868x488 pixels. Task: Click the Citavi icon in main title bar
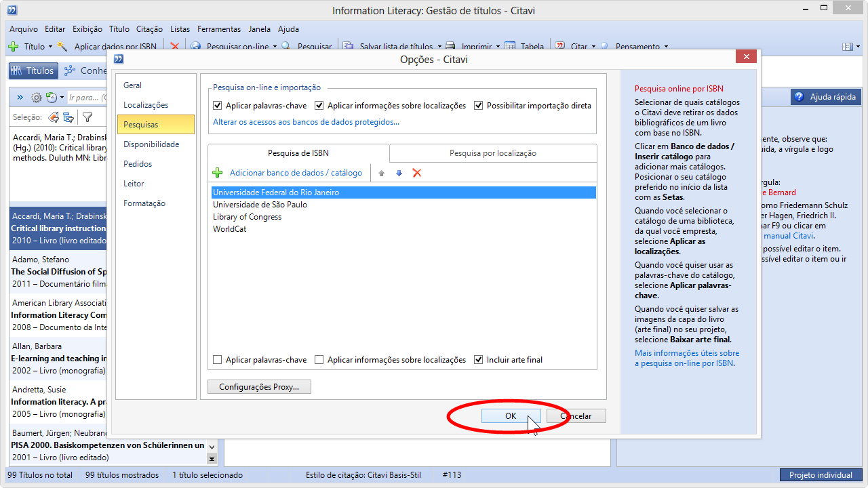point(12,10)
